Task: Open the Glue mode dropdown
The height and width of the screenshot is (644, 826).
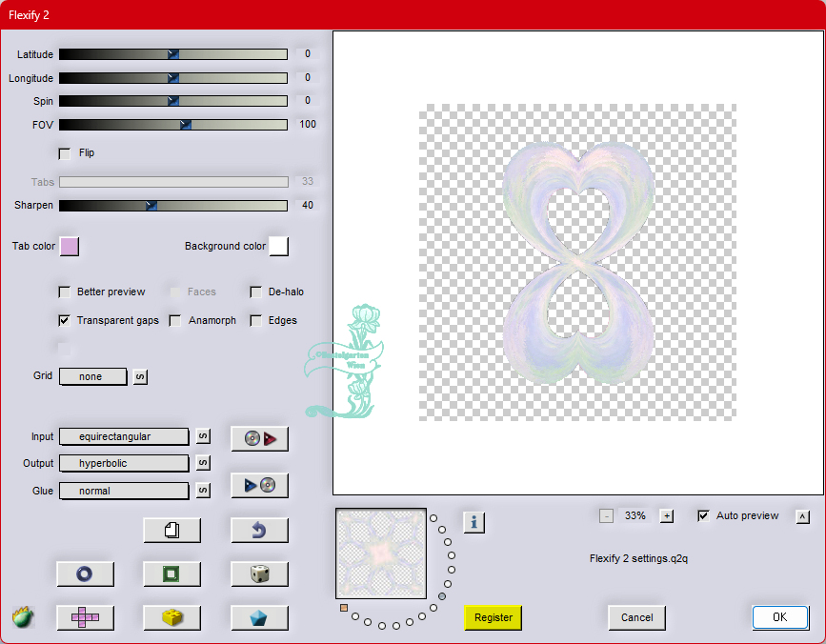Action: pyautogui.click(x=124, y=491)
